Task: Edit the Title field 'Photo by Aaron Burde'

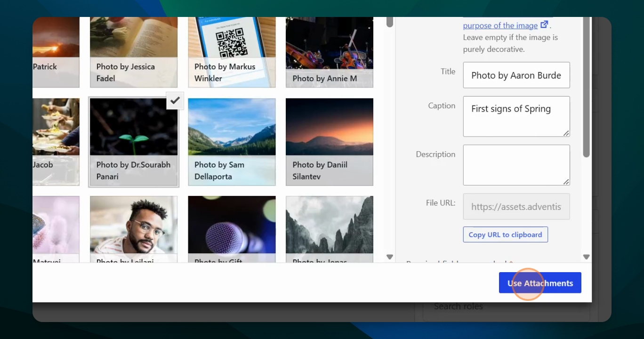Action: point(516,75)
